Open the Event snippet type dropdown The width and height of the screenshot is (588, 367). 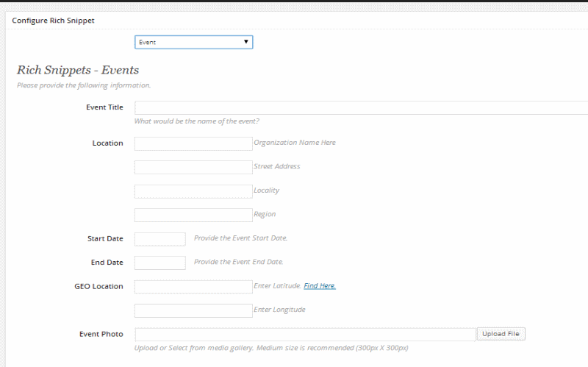[x=193, y=42]
